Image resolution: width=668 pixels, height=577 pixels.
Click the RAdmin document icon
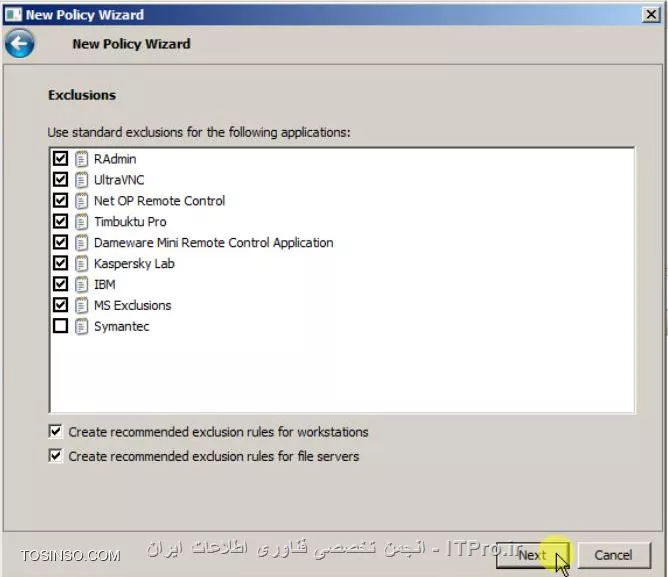click(x=81, y=159)
